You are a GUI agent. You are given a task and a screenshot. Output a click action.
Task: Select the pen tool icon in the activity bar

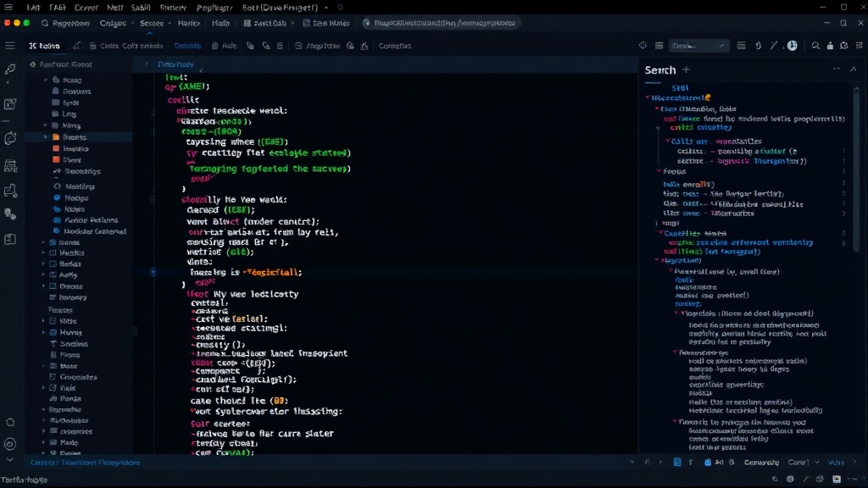(x=10, y=69)
